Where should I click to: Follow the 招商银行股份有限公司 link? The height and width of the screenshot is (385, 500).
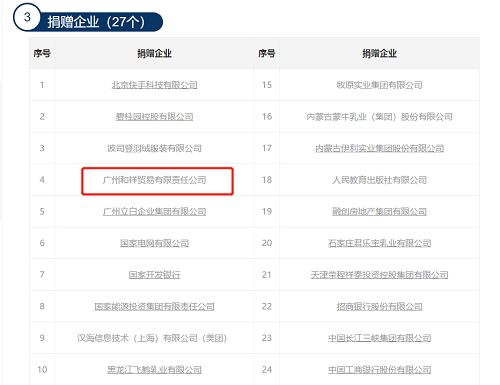pos(379,307)
